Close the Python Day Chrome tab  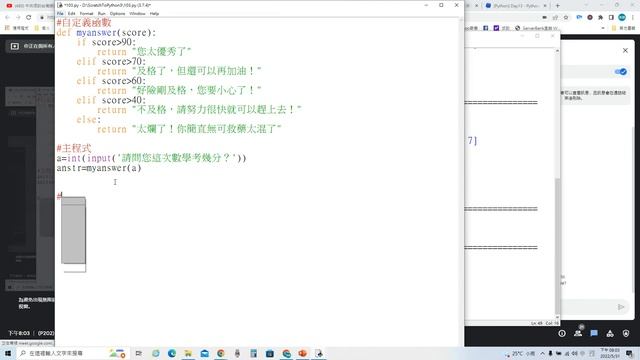click(545, 6)
